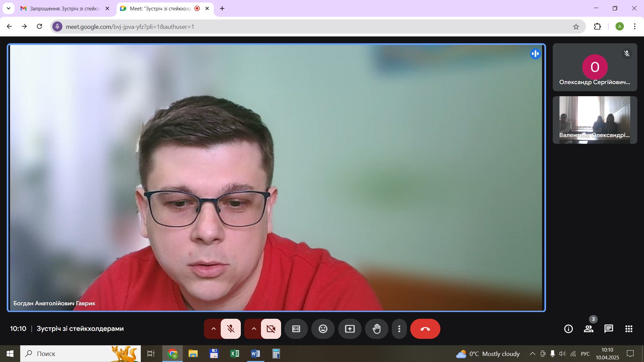The width and height of the screenshot is (644, 362).
Task: Show hidden system tray icons
Action: (532, 354)
